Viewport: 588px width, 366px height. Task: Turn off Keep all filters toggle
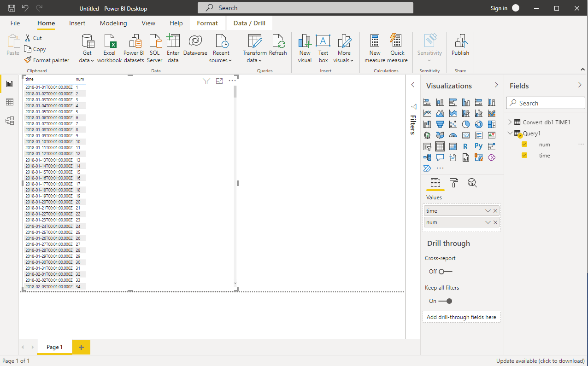point(445,301)
